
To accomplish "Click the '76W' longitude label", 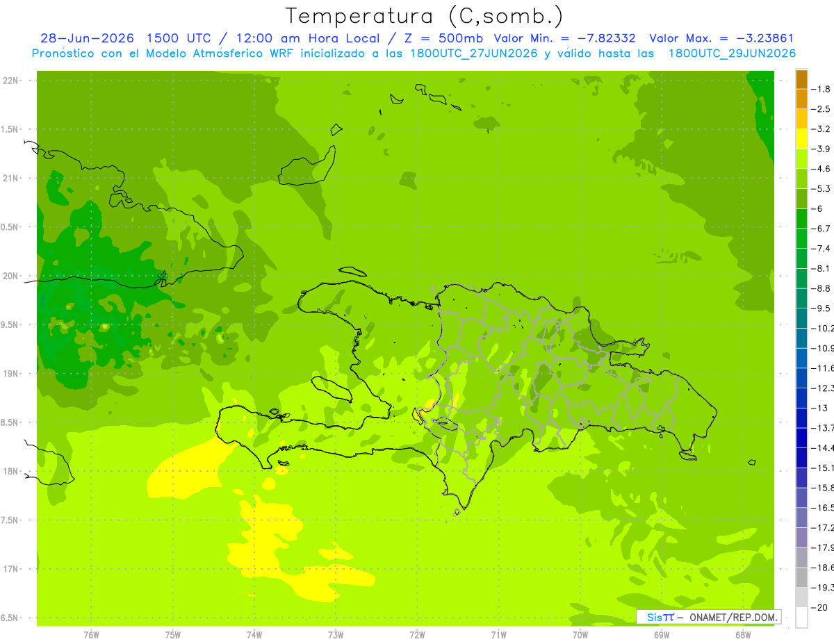I will pos(91,635).
